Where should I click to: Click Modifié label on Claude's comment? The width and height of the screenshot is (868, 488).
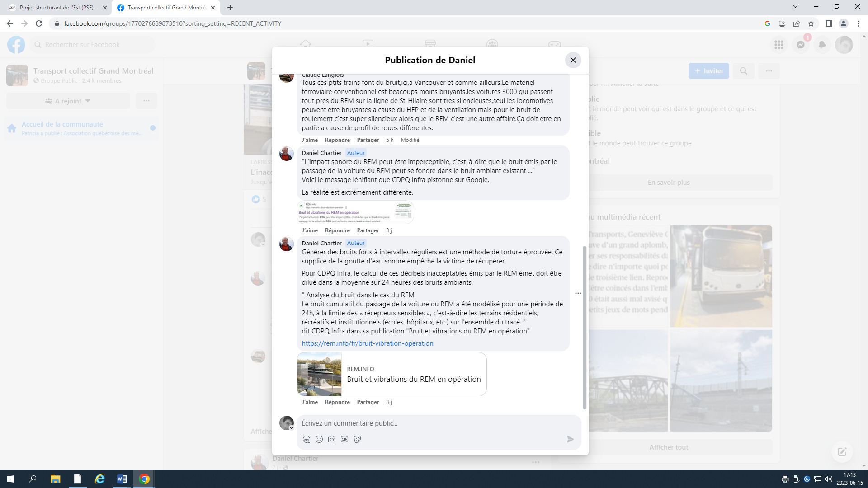410,140
